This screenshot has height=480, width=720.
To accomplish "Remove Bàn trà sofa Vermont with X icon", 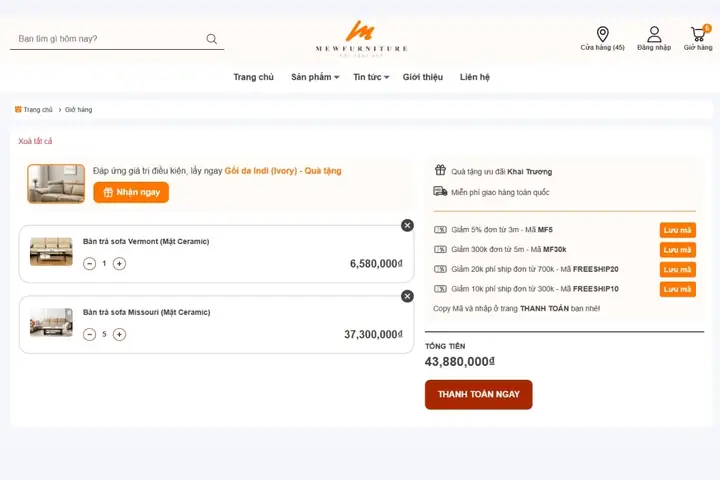I will point(407,226).
